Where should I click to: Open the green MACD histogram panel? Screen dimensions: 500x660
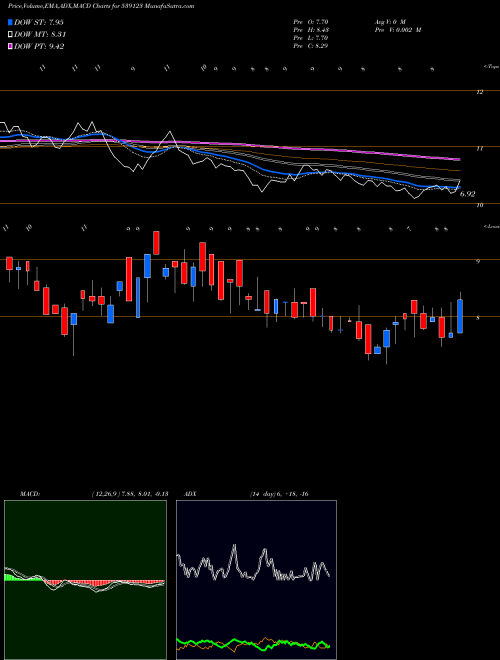tap(85, 580)
